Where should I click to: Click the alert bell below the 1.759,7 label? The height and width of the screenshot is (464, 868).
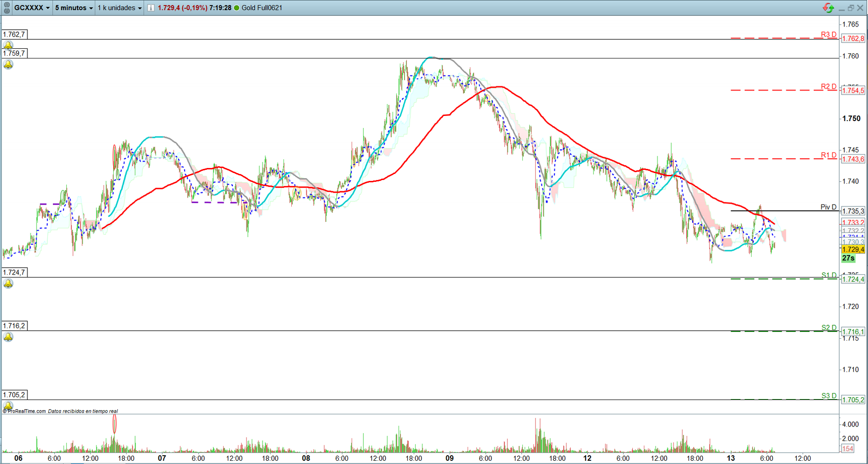pyautogui.click(x=8, y=64)
